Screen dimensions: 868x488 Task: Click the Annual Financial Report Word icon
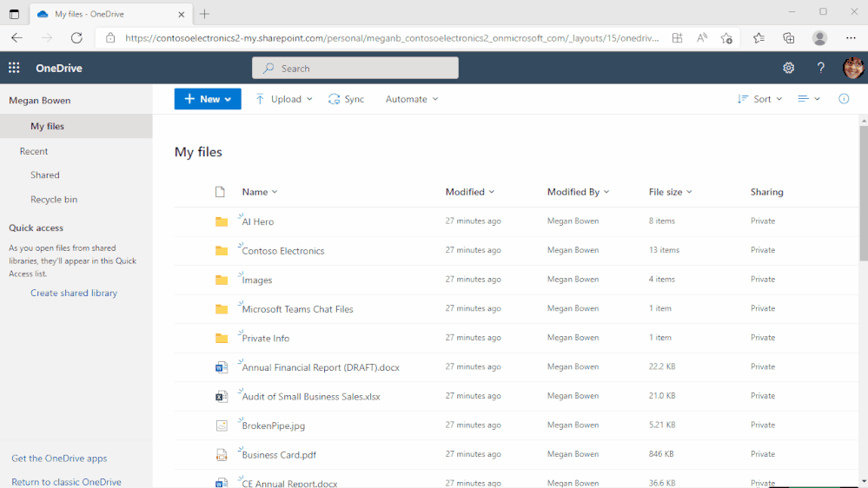(222, 367)
